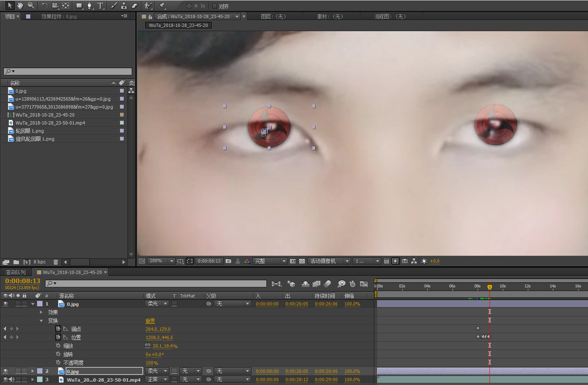Open the composition flowchart icon in viewer

[x=414, y=261]
